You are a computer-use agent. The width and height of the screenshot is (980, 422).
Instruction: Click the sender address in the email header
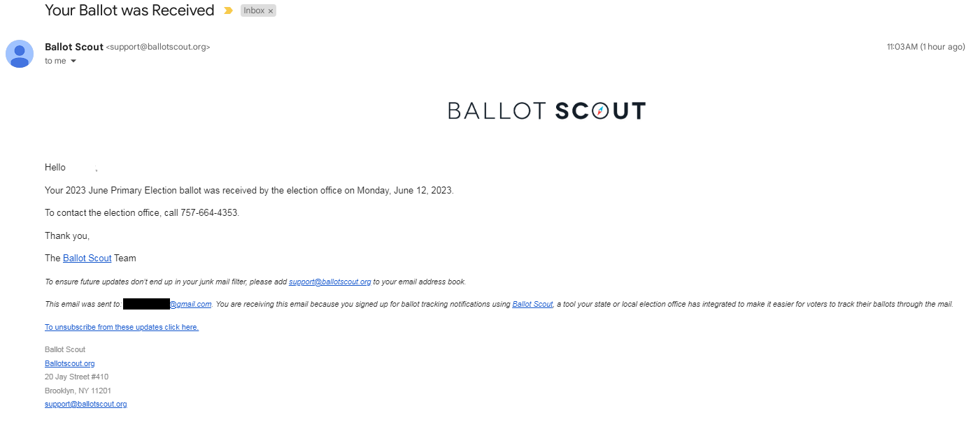click(x=157, y=47)
